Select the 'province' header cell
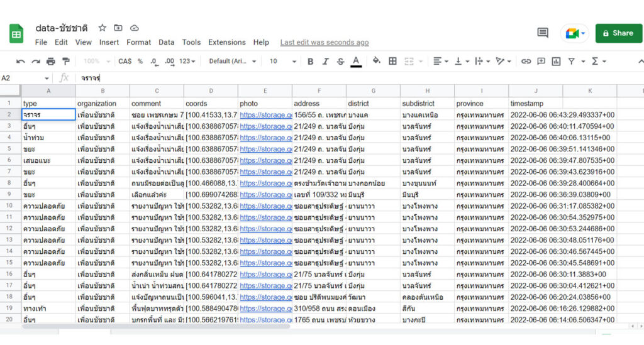 pyautogui.click(x=481, y=104)
